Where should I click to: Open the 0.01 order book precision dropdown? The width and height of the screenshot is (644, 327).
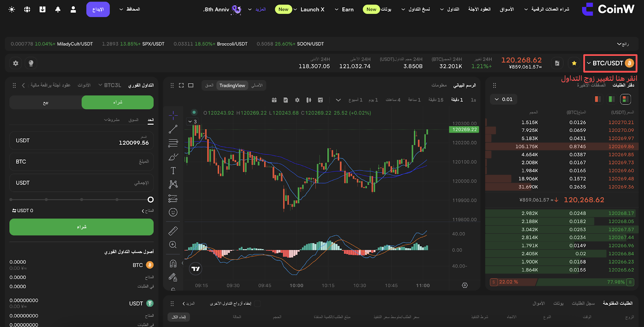click(504, 99)
